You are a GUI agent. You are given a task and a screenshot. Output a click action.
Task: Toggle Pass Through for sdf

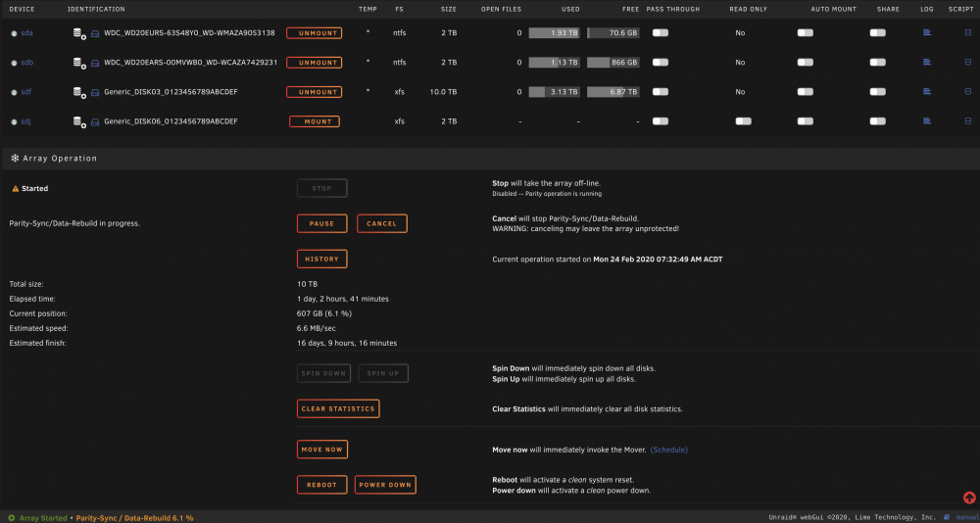661,91
